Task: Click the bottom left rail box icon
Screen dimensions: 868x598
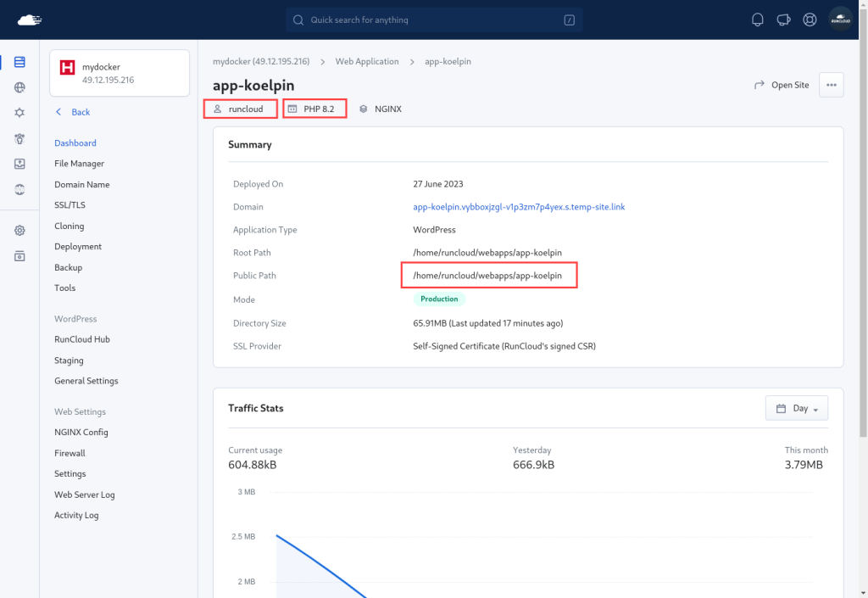Action: point(19,256)
